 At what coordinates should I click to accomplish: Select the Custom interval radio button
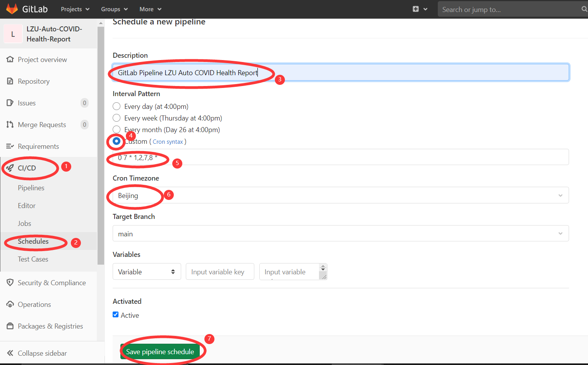[117, 141]
